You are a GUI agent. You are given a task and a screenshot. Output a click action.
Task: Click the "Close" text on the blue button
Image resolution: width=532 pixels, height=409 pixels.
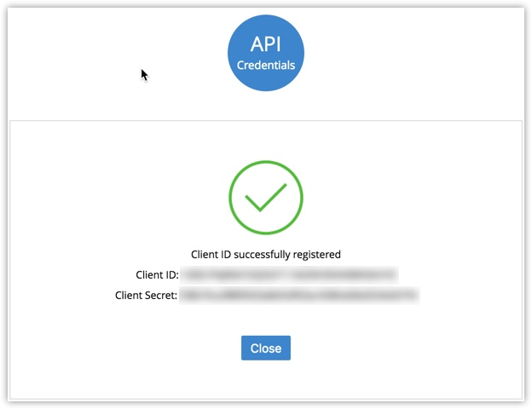pos(266,349)
